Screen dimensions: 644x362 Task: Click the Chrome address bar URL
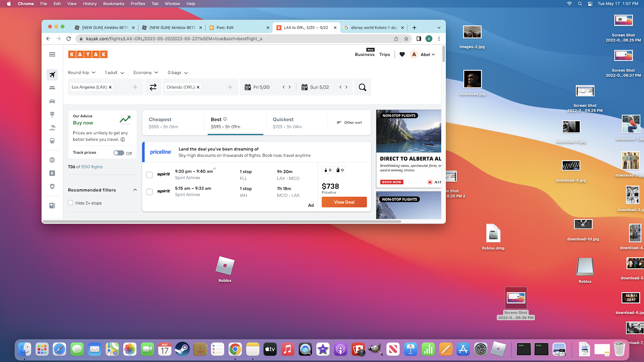pyautogui.click(x=174, y=39)
